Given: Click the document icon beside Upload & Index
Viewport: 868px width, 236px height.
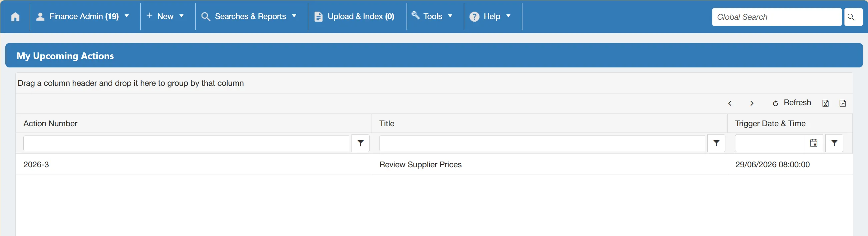Looking at the screenshot, I should pyautogui.click(x=319, y=17).
